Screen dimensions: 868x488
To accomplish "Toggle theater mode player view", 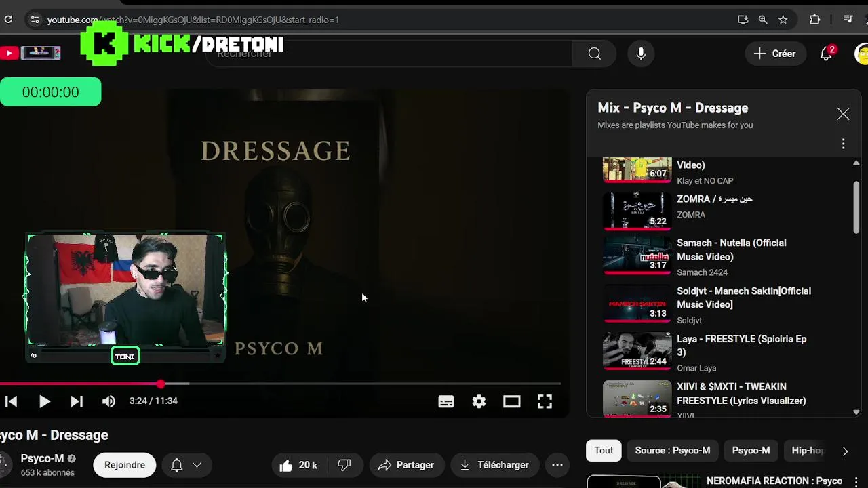I will click(x=512, y=401).
